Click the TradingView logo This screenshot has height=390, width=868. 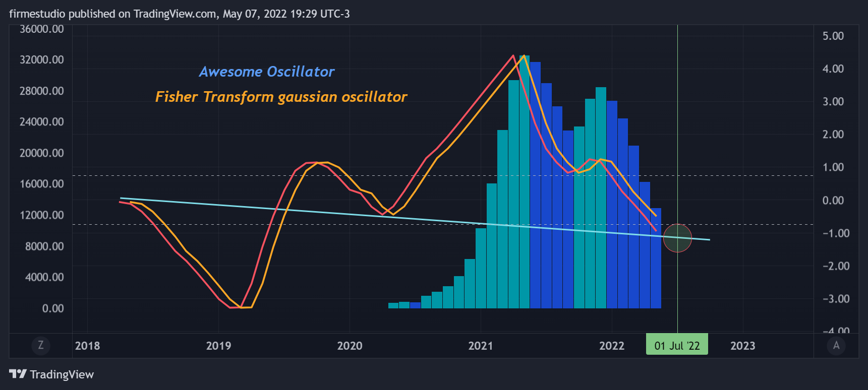51,374
